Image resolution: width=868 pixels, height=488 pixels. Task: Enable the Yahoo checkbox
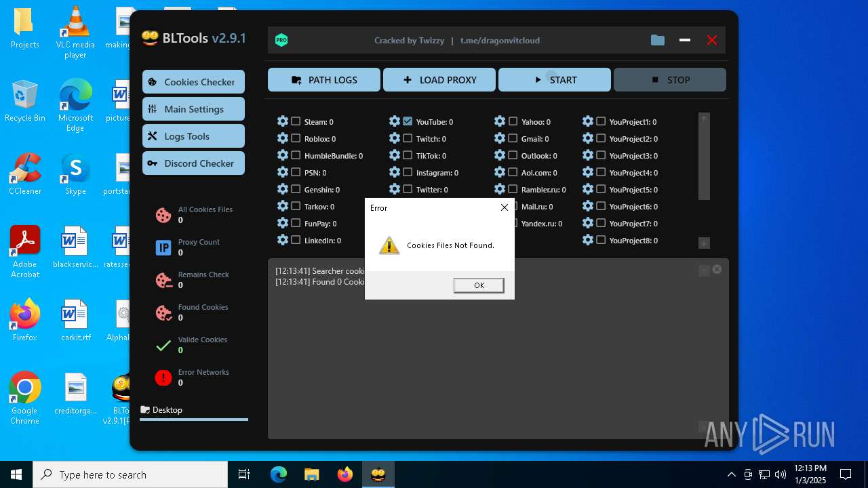click(x=513, y=121)
